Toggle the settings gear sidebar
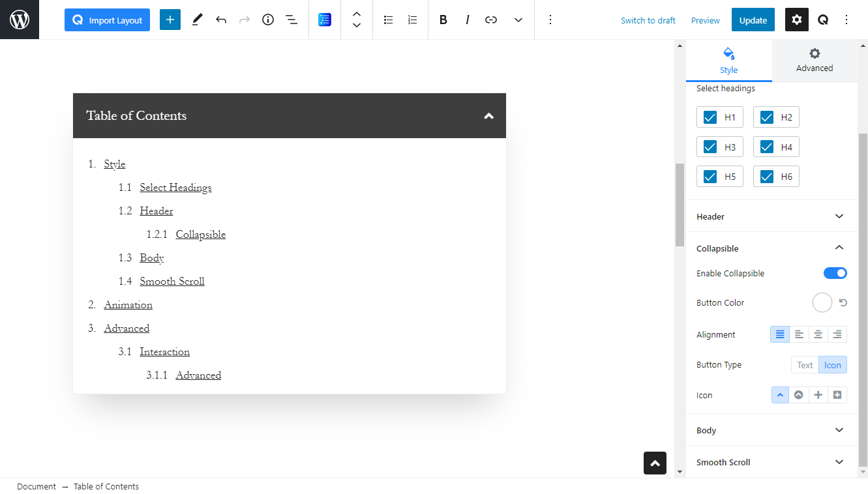 pyautogui.click(x=797, y=20)
